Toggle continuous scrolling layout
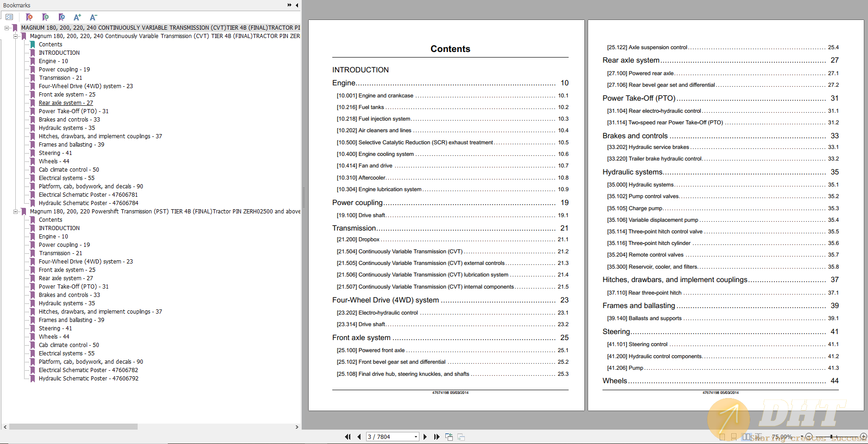 tap(734, 436)
